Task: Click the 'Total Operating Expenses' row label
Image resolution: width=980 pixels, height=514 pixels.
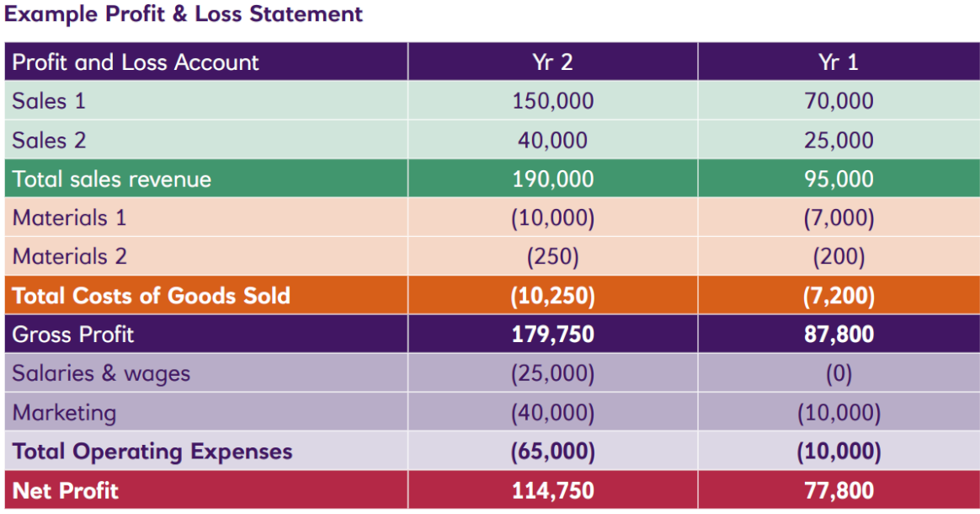Action: [152, 452]
